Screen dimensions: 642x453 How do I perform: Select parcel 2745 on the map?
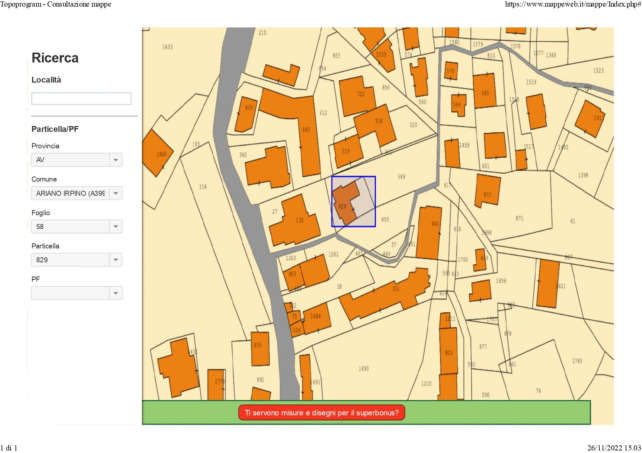576,361
